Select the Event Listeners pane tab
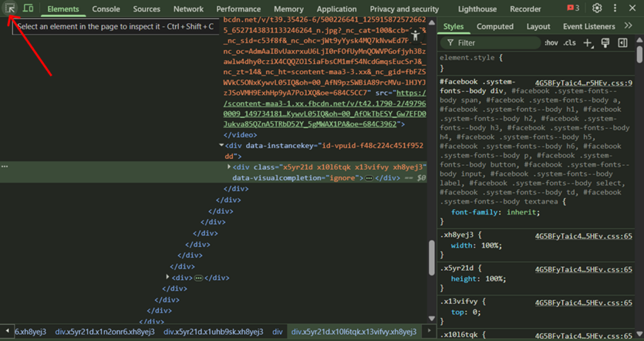This screenshot has width=644, height=341. tap(589, 26)
